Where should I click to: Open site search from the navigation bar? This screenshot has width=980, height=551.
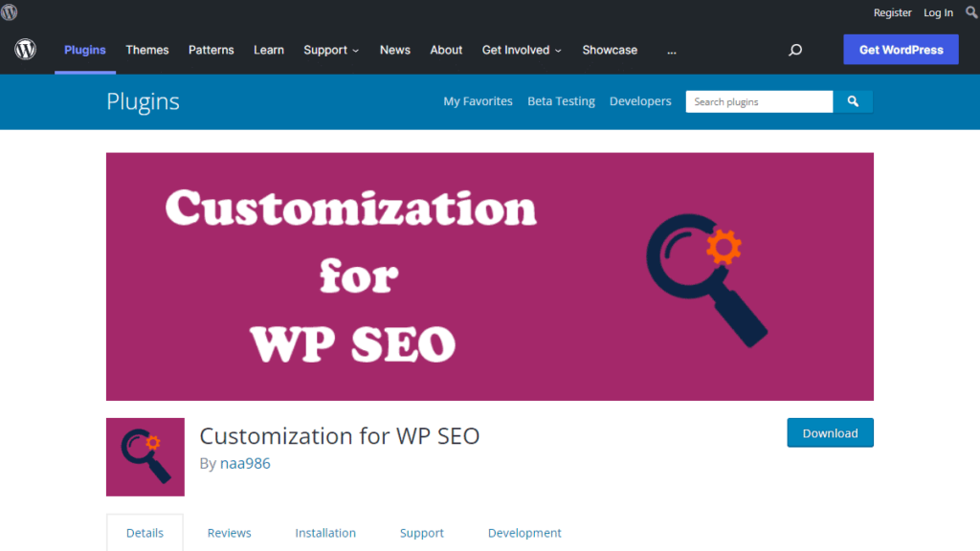[795, 50]
